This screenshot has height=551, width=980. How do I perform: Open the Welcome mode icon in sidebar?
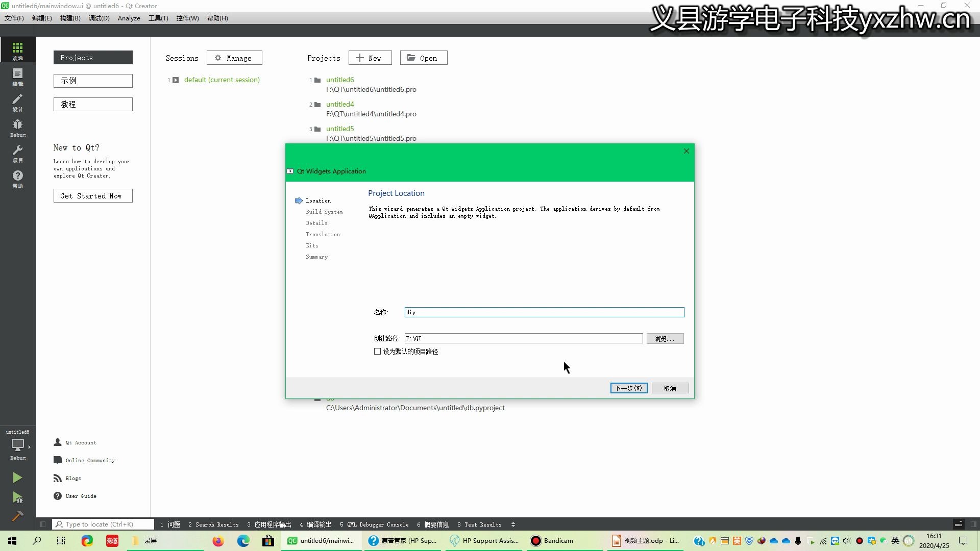click(x=18, y=49)
